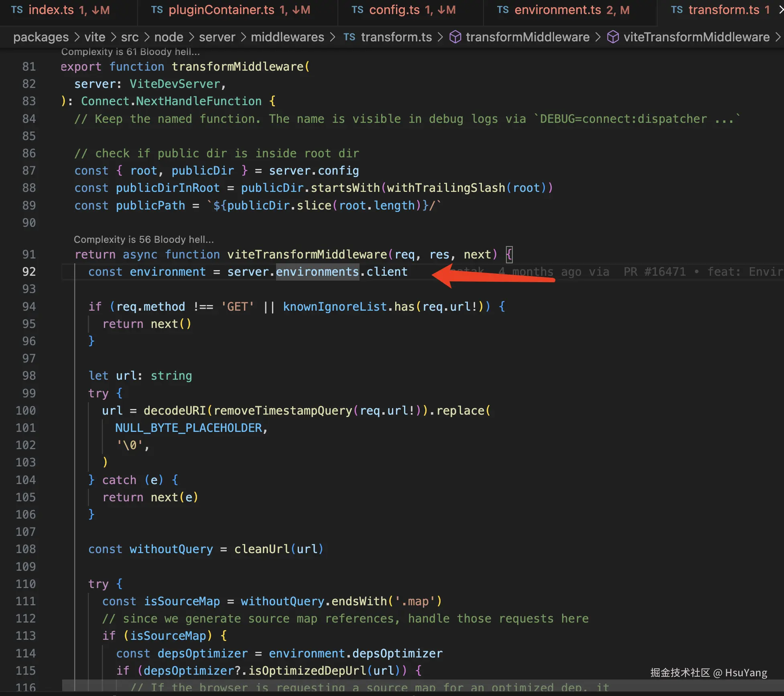Click the TS file icon in breadcrumb
The height and width of the screenshot is (696, 784).
(x=349, y=37)
